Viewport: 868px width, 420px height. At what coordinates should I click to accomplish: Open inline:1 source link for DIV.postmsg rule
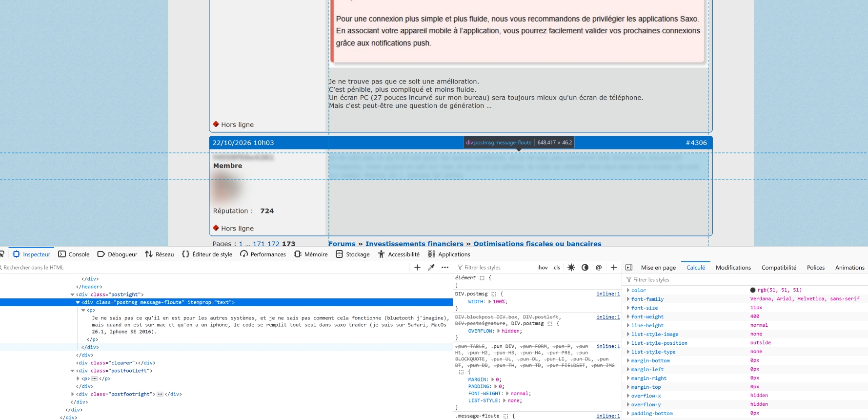click(x=608, y=294)
